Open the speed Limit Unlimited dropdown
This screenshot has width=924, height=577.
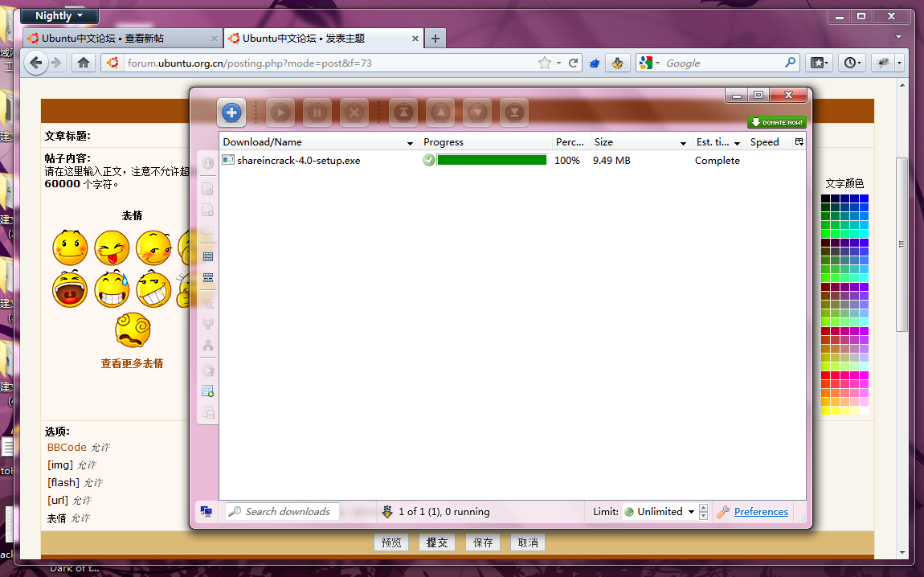[660, 512]
